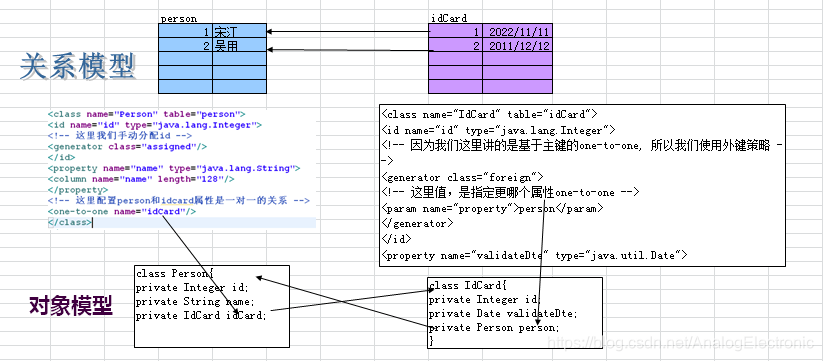This screenshot has width=823, height=361.
Task: Click the closing brace of IdCard class
Action: click(x=431, y=341)
